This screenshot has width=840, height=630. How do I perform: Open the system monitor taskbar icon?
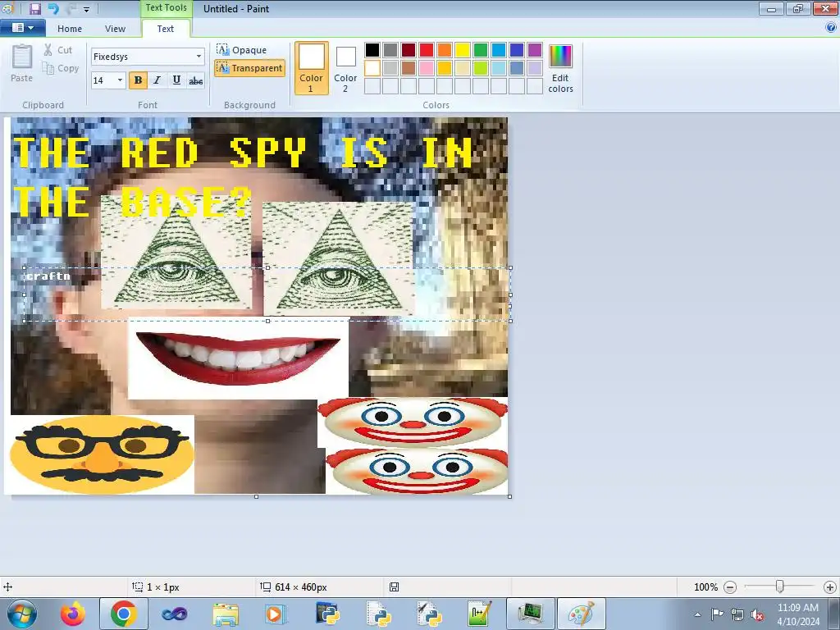coord(531,614)
